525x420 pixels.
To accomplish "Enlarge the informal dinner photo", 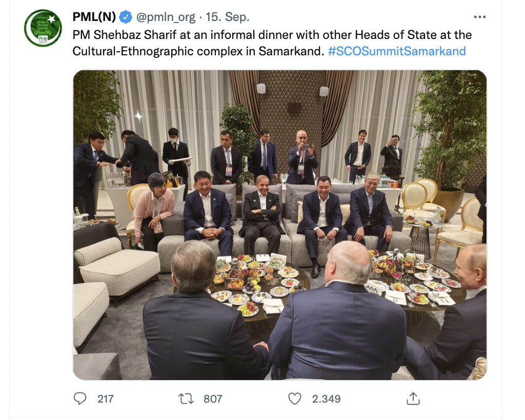I will pos(279,225).
